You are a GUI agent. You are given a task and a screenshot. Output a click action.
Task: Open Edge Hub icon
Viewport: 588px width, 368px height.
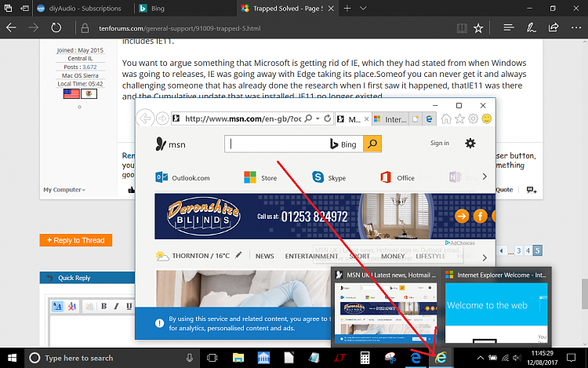click(x=509, y=27)
